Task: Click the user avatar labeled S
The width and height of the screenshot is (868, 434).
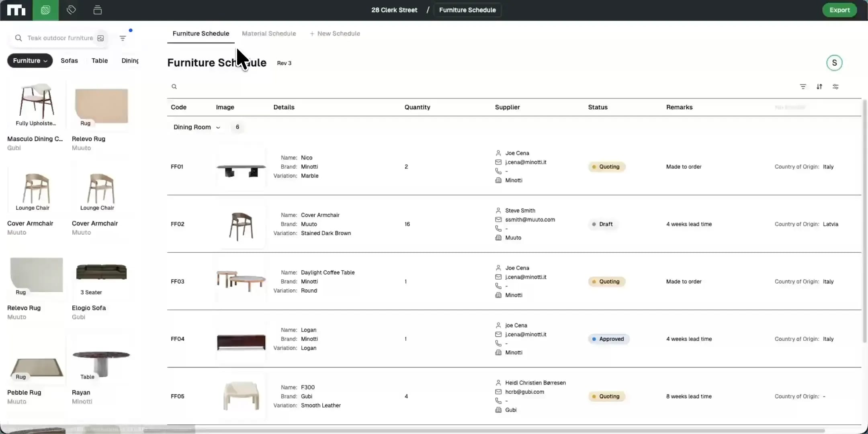Action: click(x=834, y=63)
